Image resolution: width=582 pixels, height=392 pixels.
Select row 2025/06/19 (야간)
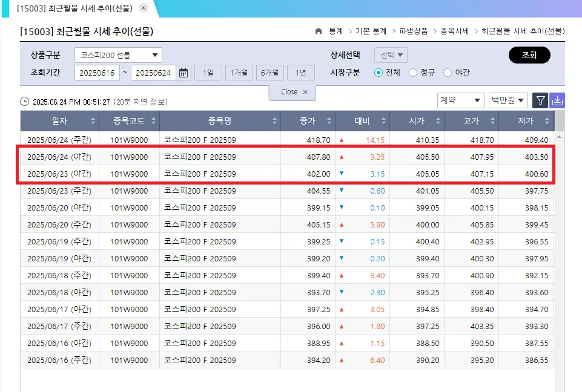point(287,258)
